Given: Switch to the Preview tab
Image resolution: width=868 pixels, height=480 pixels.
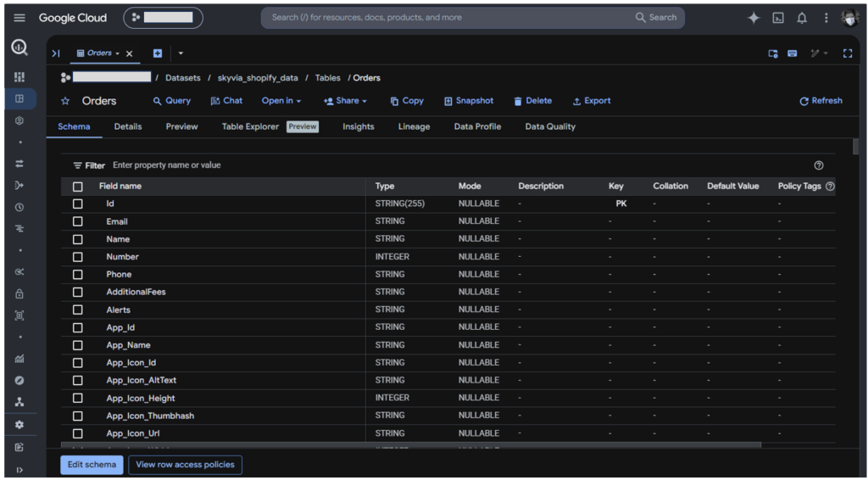Looking at the screenshot, I should (x=181, y=126).
